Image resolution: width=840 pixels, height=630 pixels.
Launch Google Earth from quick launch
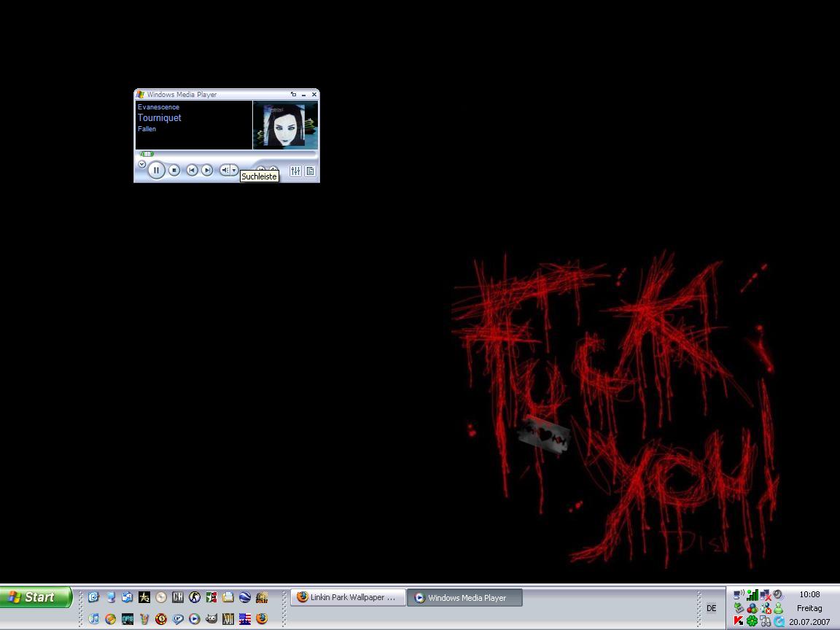245,597
